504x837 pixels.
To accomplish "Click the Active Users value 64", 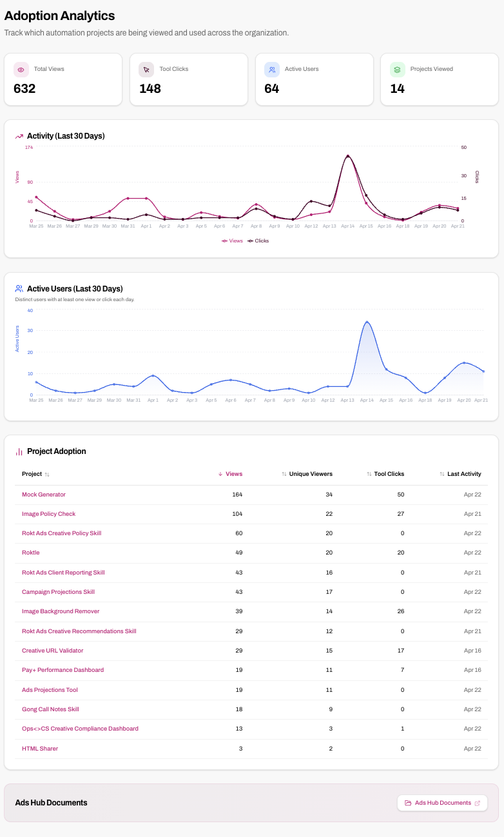I will point(272,89).
